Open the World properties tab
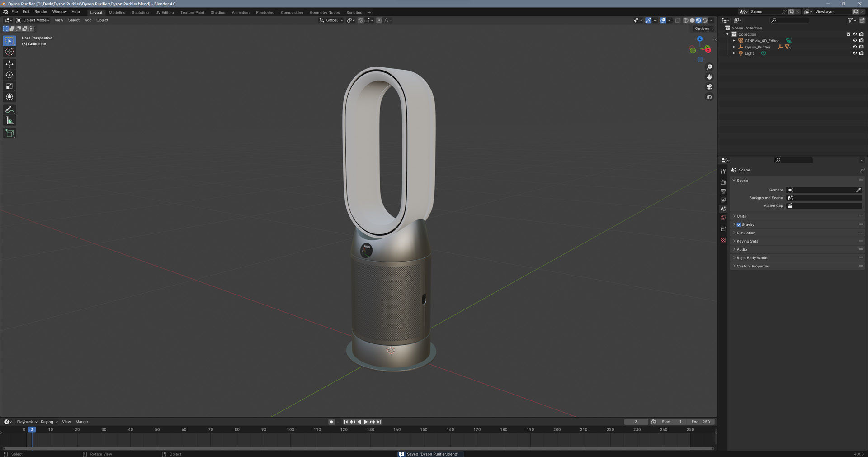 coord(723,218)
